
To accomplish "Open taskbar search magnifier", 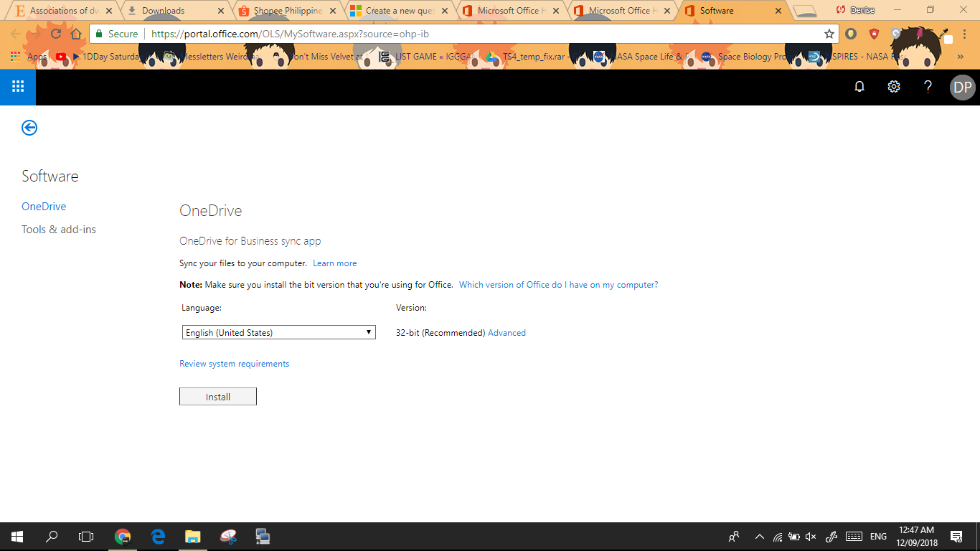I will (x=52, y=537).
